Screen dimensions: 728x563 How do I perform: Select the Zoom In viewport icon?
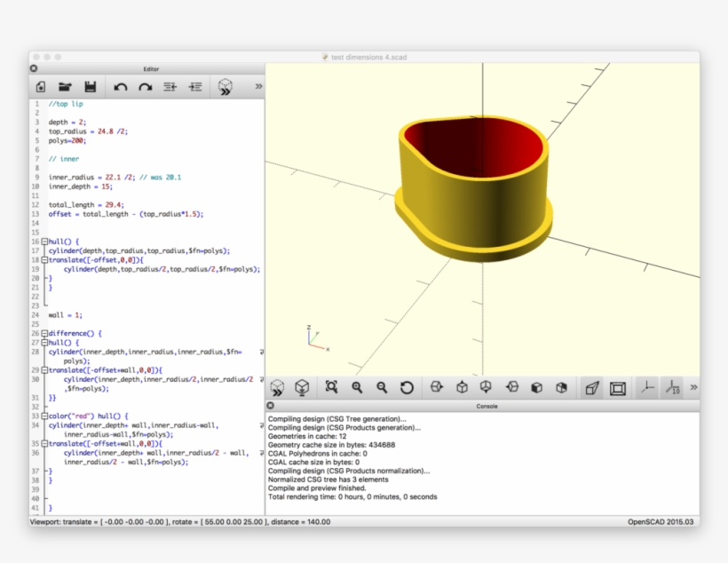click(x=356, y=386)
